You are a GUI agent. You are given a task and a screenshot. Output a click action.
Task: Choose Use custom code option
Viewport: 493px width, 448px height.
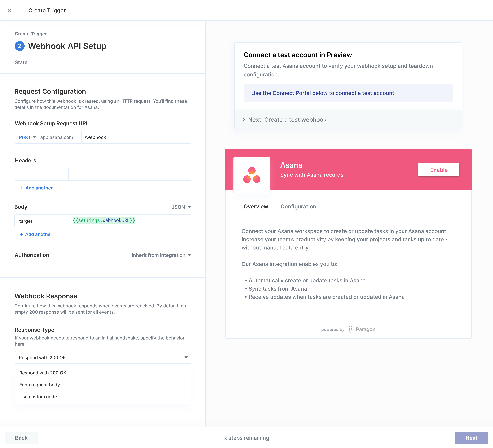tap(103, 397)
